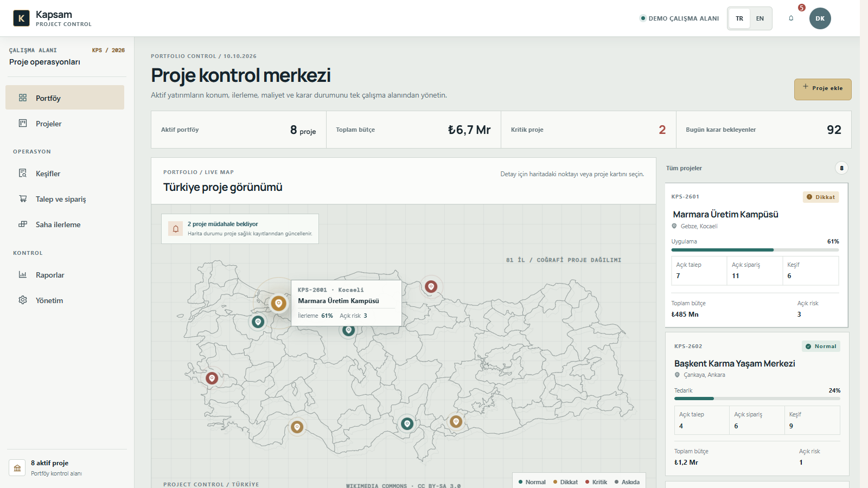Click the Normal badge on KPS-2602
The image size is (868, 488).
coord(821,346)
